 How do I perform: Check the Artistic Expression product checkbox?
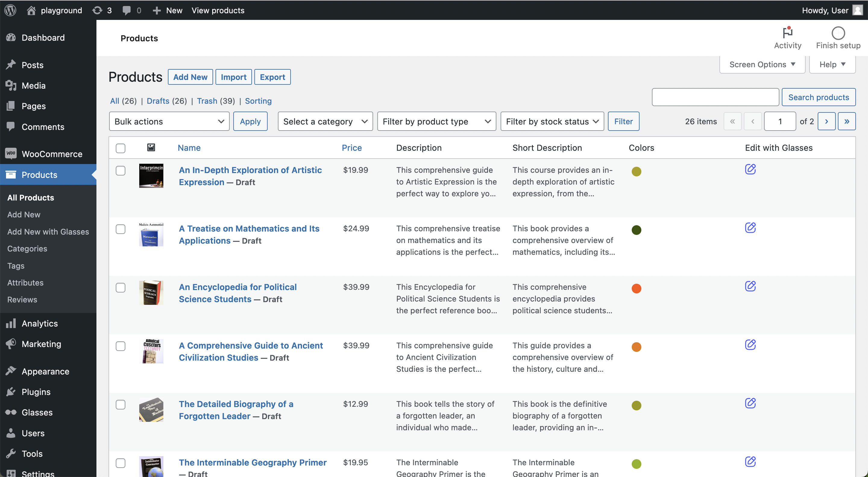click(120, 171)
